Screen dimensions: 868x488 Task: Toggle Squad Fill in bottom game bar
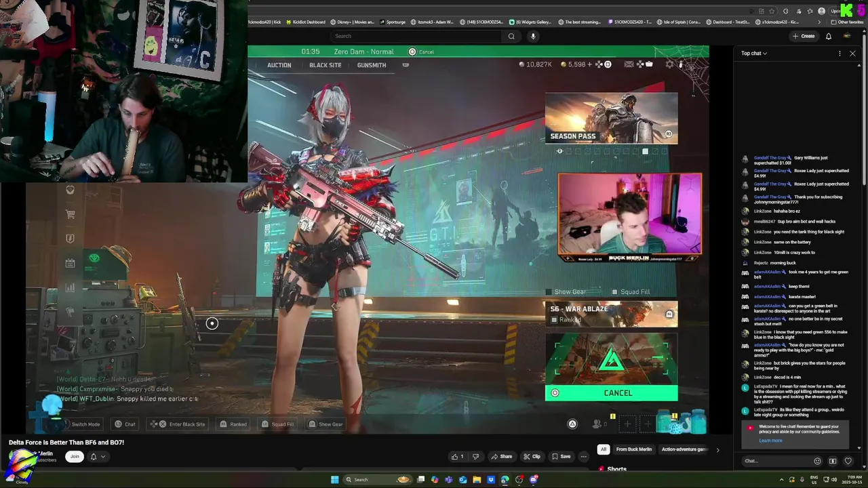(x=278, y=424)
